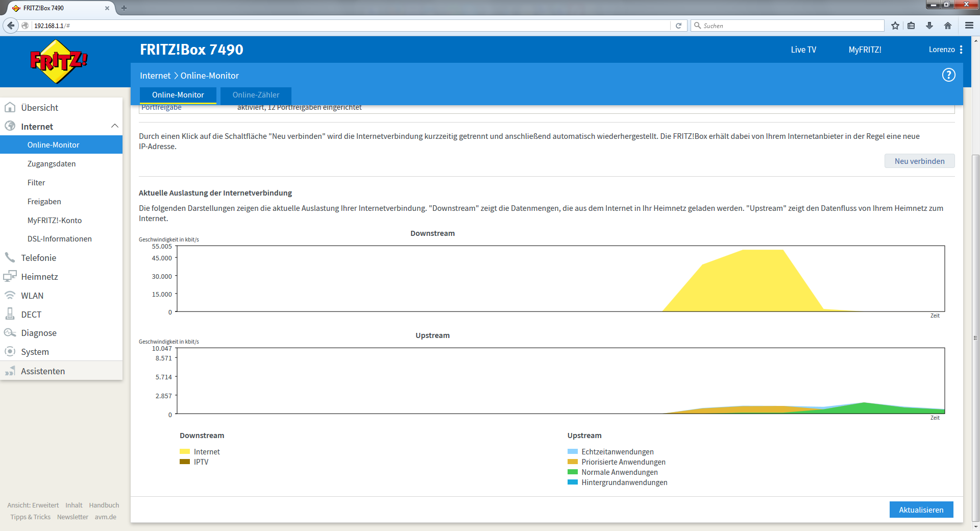The image size is (980, 531).
Task: Open the help question mark icon
Action: tap(948, 75)
